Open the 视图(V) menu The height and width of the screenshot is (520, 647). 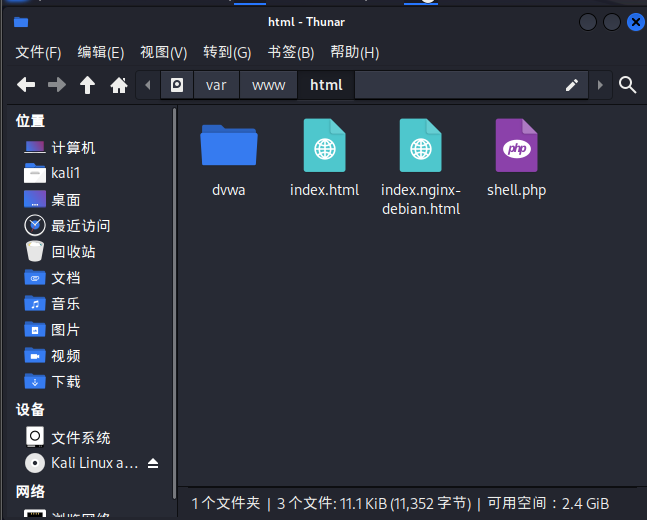[x=163, y=52]
